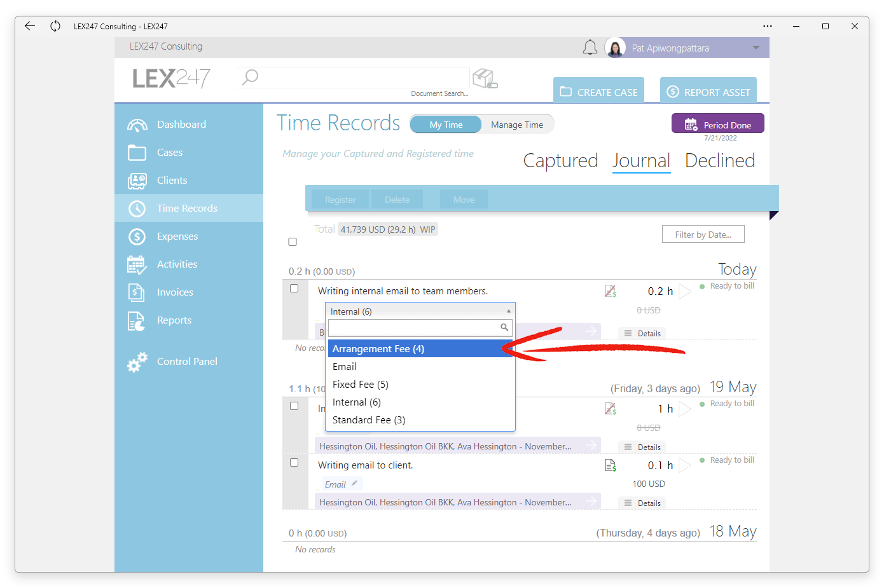
Task: Click billing icon on Writing email to client
Action: pyautogui.click(x=611, y=465)
